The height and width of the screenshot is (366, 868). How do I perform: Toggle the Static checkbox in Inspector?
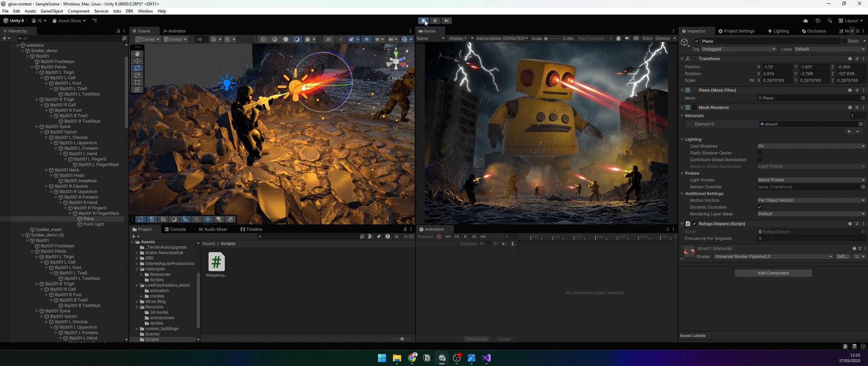click(844, 41)
